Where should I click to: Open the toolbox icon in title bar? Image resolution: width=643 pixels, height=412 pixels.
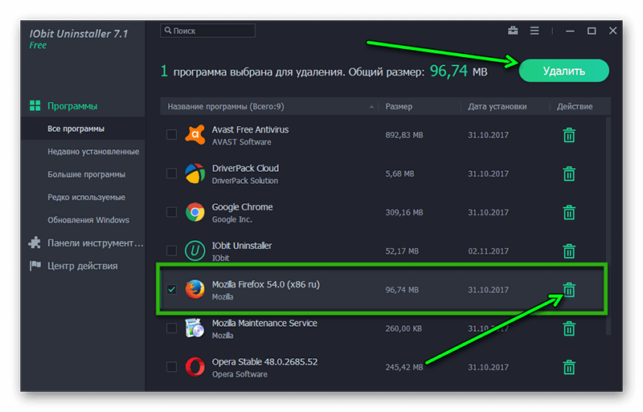click(x=513, y=31)
